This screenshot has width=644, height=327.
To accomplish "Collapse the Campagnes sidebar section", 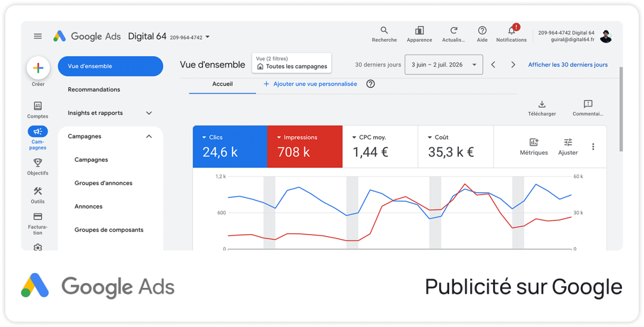I will (x=149, y=137).
